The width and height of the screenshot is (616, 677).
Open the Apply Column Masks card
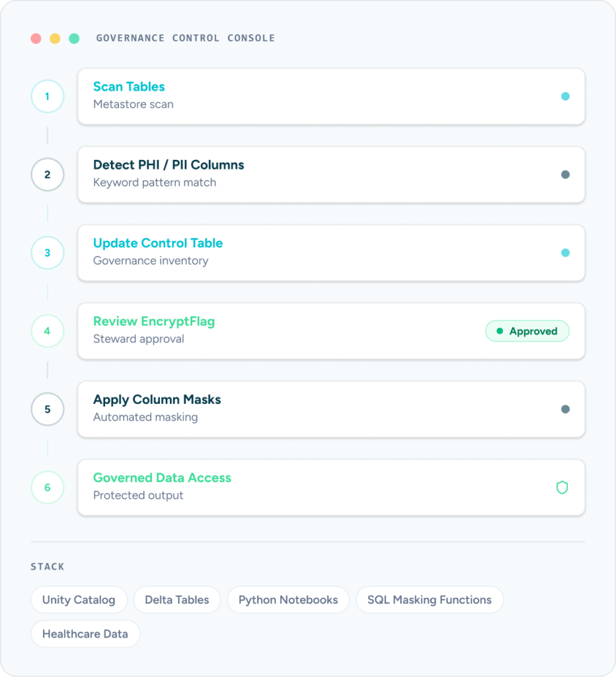tap(331, 409)
